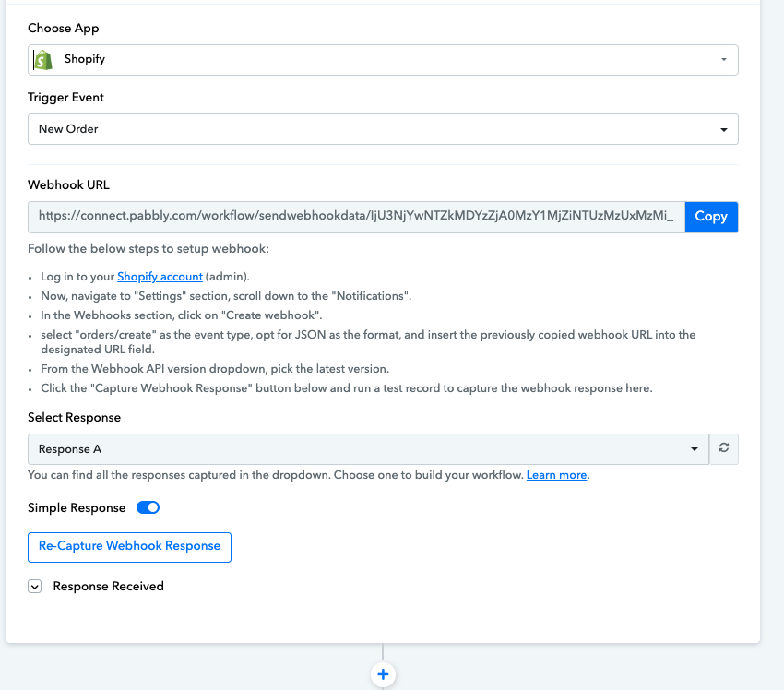Click the Shopify app logo icon
784x690 pixels.
click(x=43, y=60)
